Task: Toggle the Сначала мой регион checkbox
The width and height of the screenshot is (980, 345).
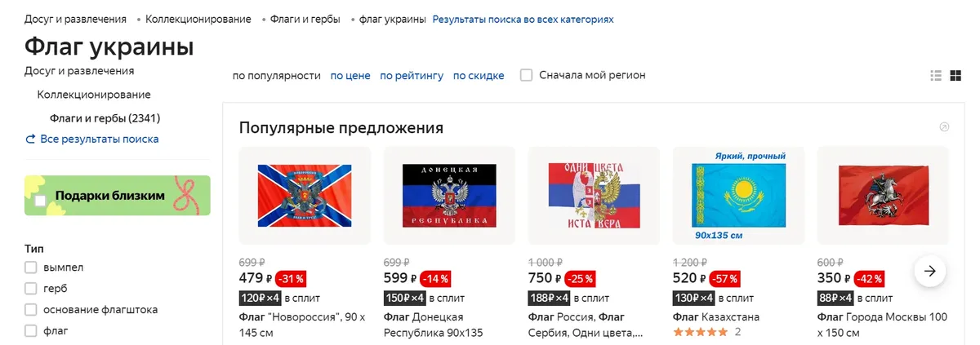Action: [x=527, y=75]
